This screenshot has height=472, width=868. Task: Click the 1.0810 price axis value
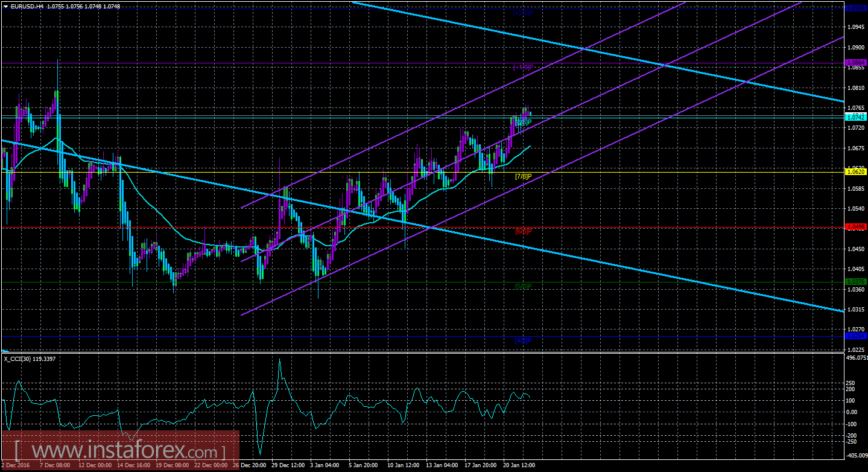coord(856,88)
